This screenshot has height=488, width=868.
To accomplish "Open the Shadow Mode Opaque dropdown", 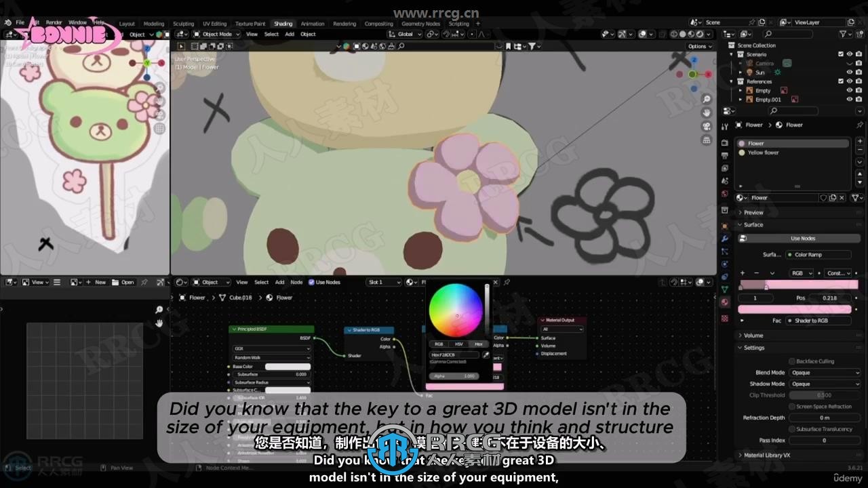I will 825,384.
